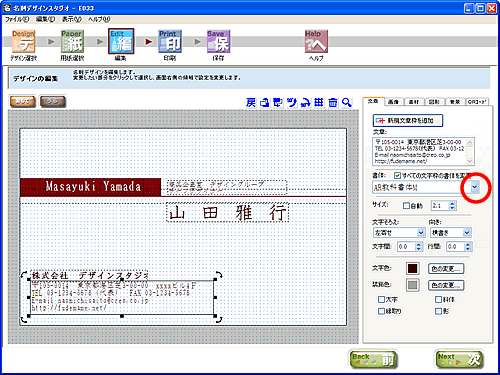
Task: Click the bring-to-front icon in the canvas toolbar
Action: (x=265, y=102)
